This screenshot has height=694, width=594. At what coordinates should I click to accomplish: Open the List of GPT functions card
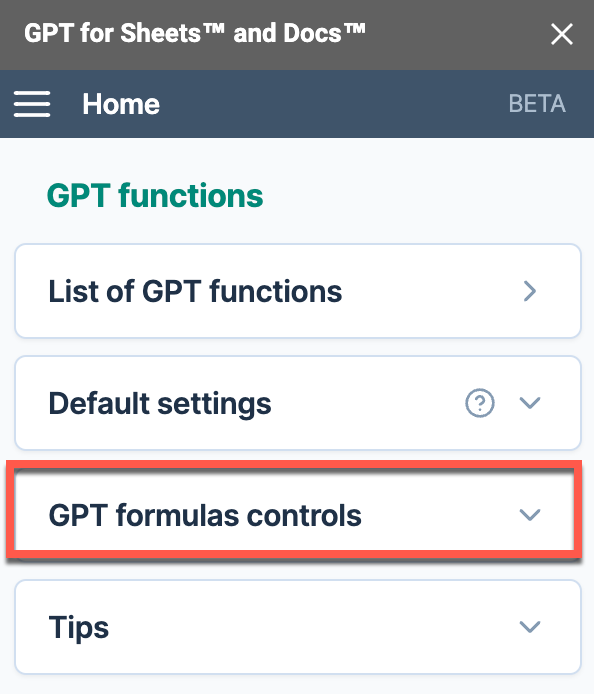298,291
